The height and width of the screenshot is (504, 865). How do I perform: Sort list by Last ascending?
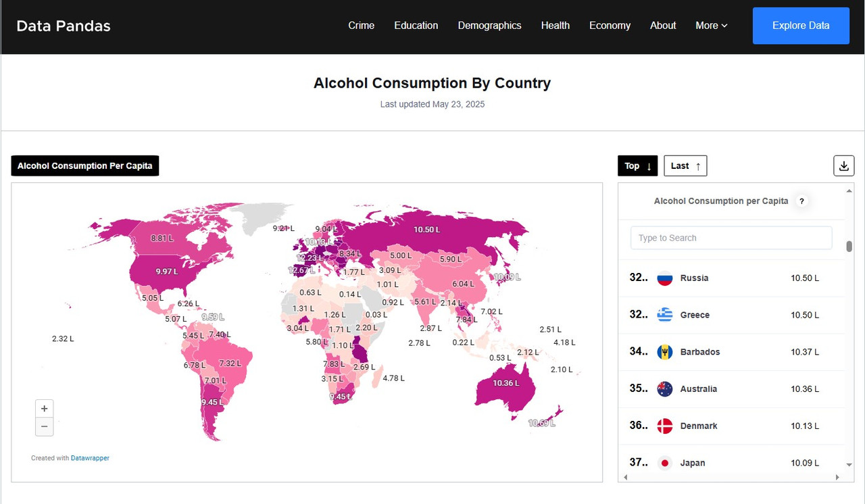[685, 166]
